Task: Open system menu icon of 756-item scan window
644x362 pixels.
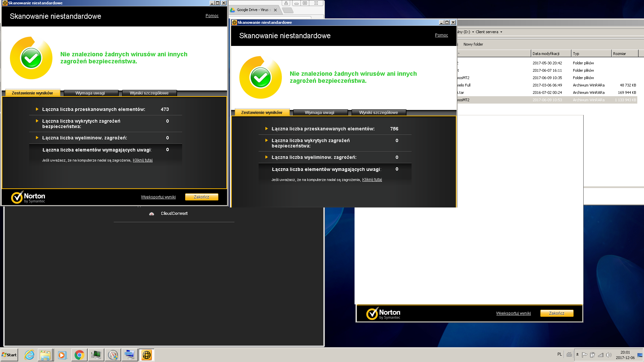Action: click(234, 22)
